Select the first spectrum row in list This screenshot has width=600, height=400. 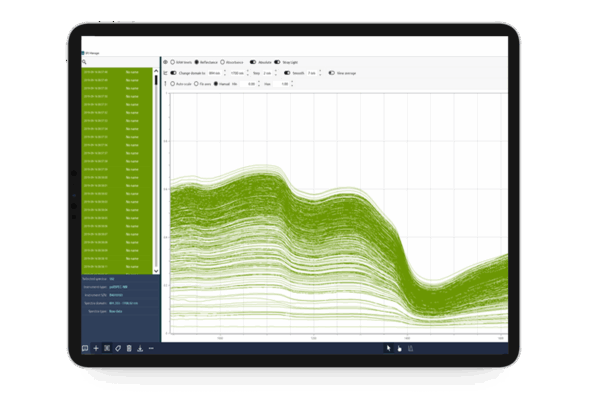[118, 73]
